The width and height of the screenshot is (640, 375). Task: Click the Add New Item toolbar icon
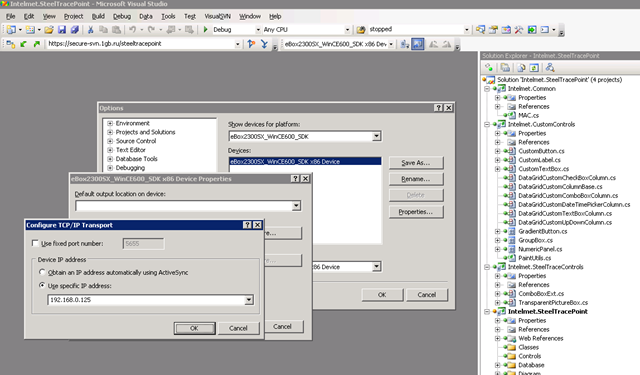click(x=30, y=29)
